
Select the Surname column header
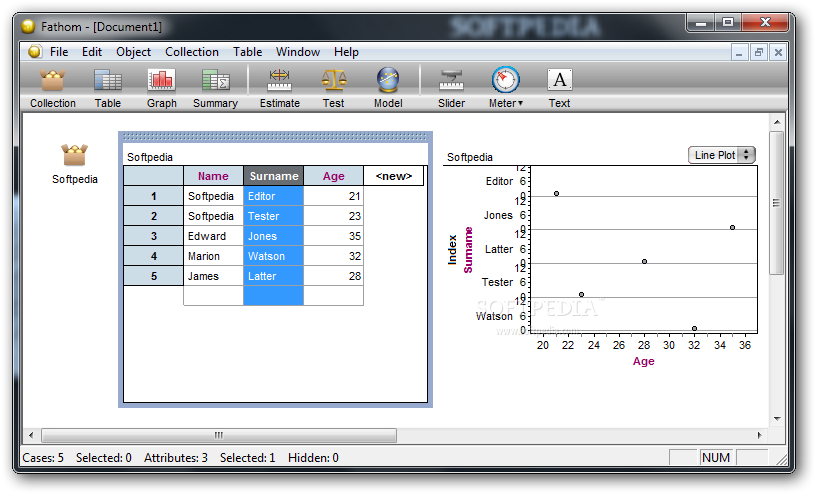tap(274, 176)
